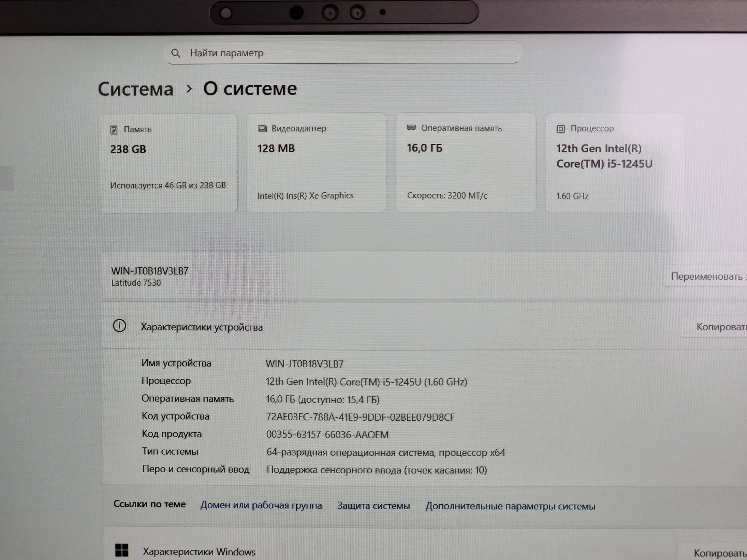The image size is (747, 560).
Task: Go back to the "Система" breadcrumb
Action: pos(136,89)
